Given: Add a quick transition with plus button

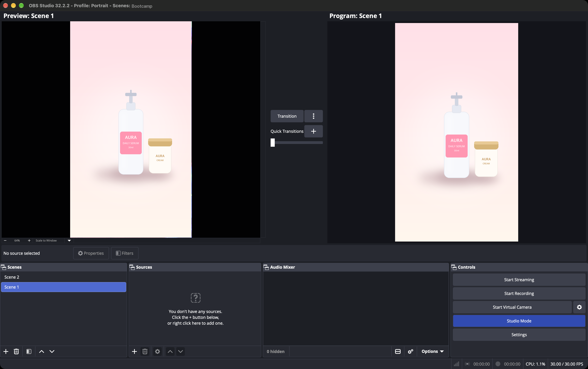Looking at the screenshot, I should [314, 131].
